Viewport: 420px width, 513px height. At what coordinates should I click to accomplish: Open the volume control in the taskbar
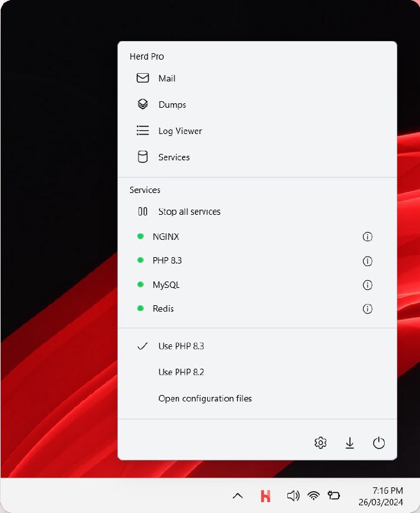293,496
